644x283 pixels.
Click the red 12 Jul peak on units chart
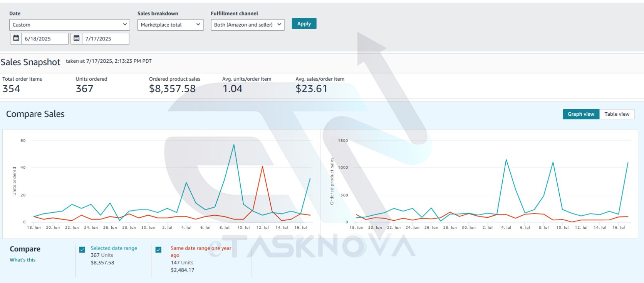(262, 166)
